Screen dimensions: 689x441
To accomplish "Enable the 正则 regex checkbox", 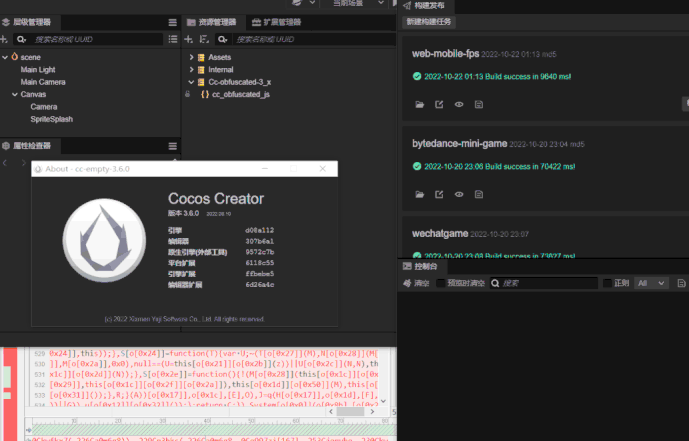I will (x=607, y=283).
